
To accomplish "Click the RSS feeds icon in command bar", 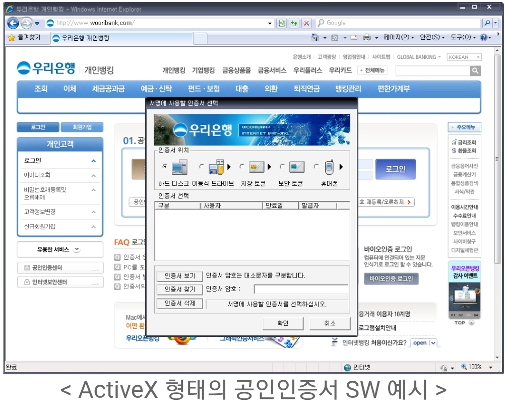I will point(335,38).
